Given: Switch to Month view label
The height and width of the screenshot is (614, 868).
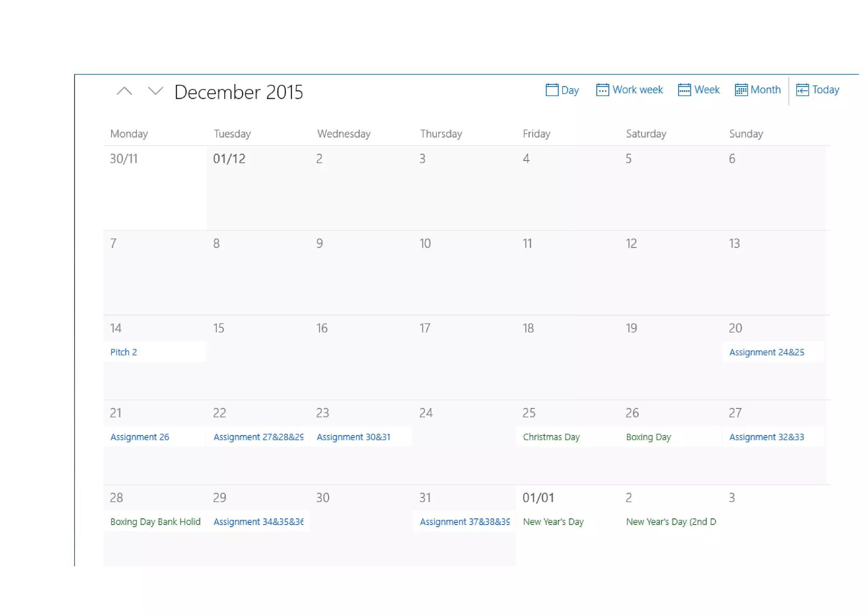Looking at the screenshot, I should [765, 90].
